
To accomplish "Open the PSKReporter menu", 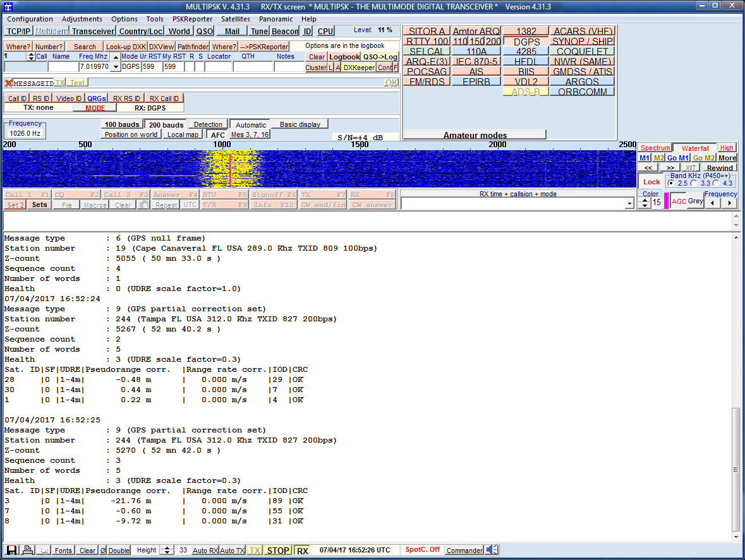I will (x=193, y=19).
